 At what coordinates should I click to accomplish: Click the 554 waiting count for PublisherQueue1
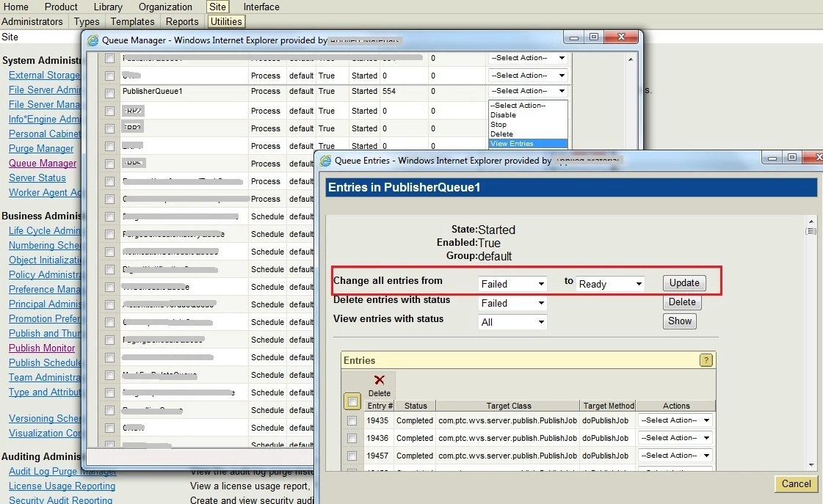pos(389,91)
